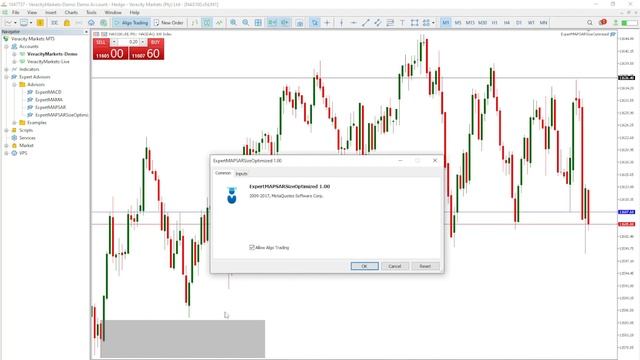This screenshot has width=640, height=360.
Task: Switch chart to M1 timeframe
Action: coord(446,23)
